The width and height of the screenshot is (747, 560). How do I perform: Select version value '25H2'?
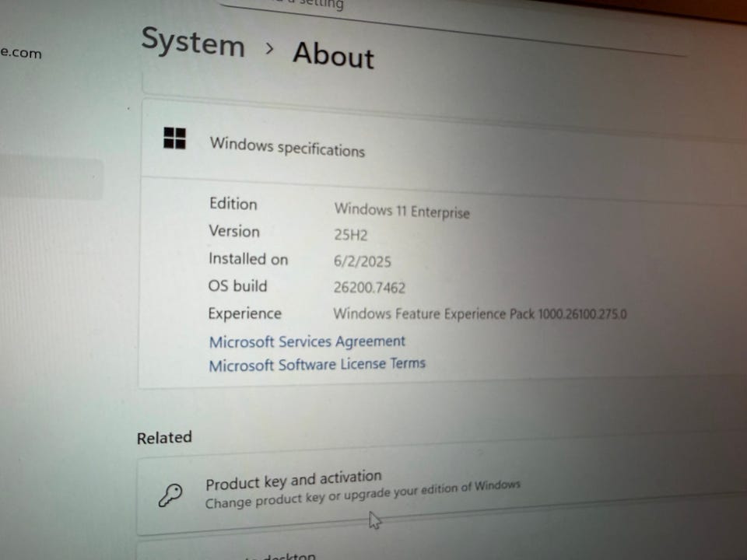pos(350,235)
